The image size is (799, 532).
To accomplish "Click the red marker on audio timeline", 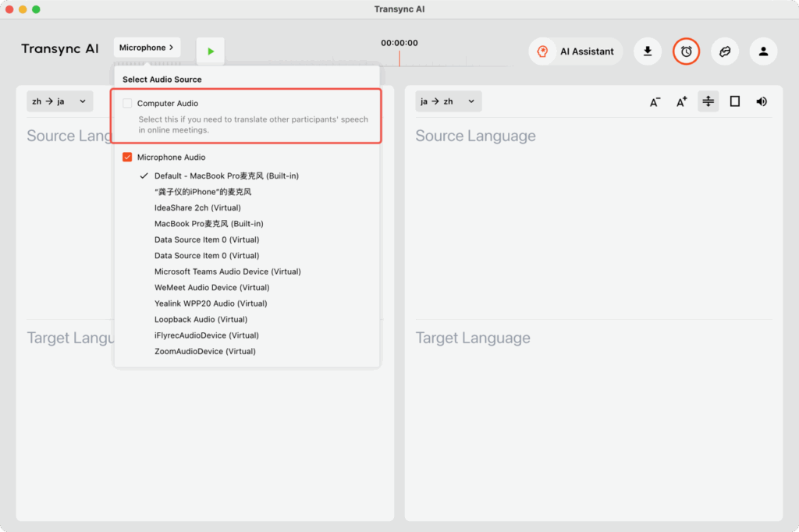I will point(399,59).
